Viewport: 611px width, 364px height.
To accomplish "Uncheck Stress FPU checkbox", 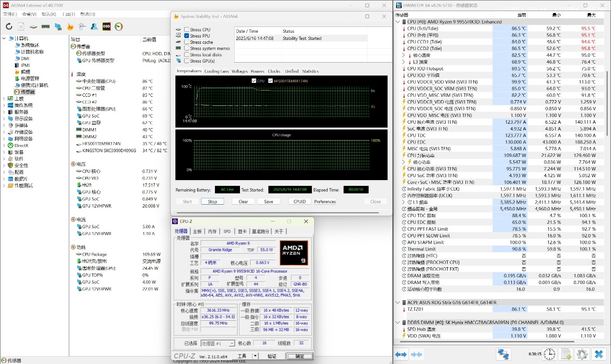I will click(186, 36).
